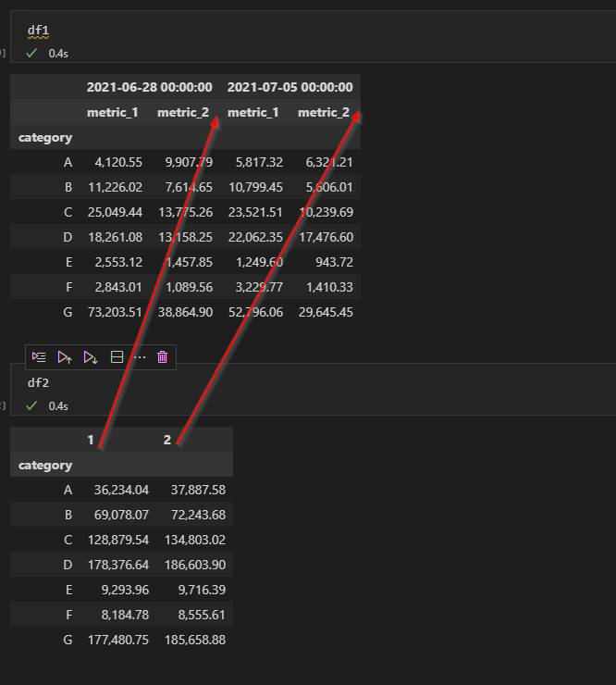Select value 134,803.02 in df2 row C
Image resolution: width=616 pixels, height=685 pixels.
point(195,540)
